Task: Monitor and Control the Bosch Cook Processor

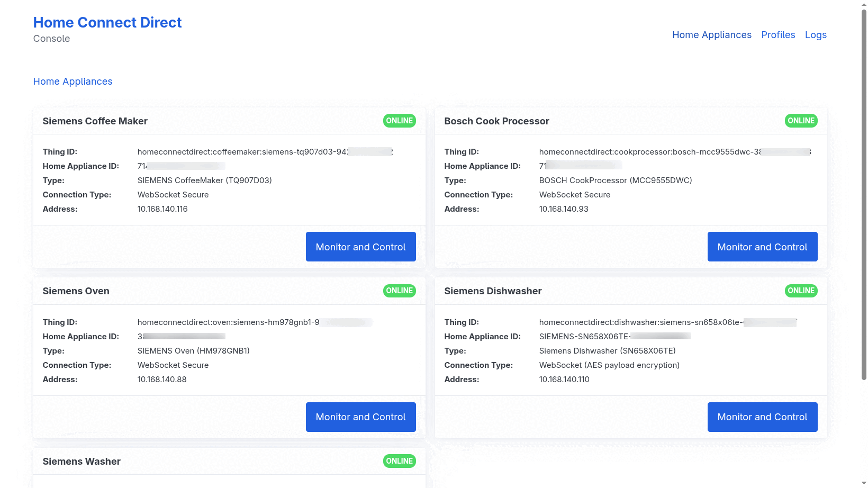Action: click(763, 247)
